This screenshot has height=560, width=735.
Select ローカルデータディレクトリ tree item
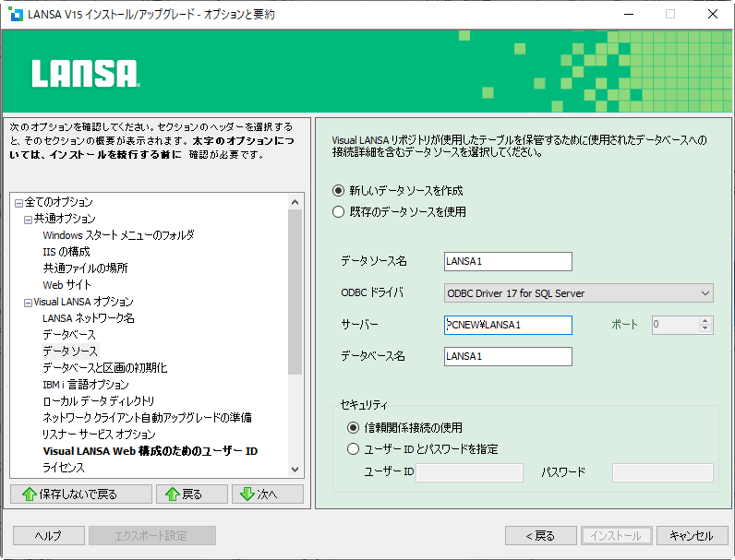coord(99,401)
